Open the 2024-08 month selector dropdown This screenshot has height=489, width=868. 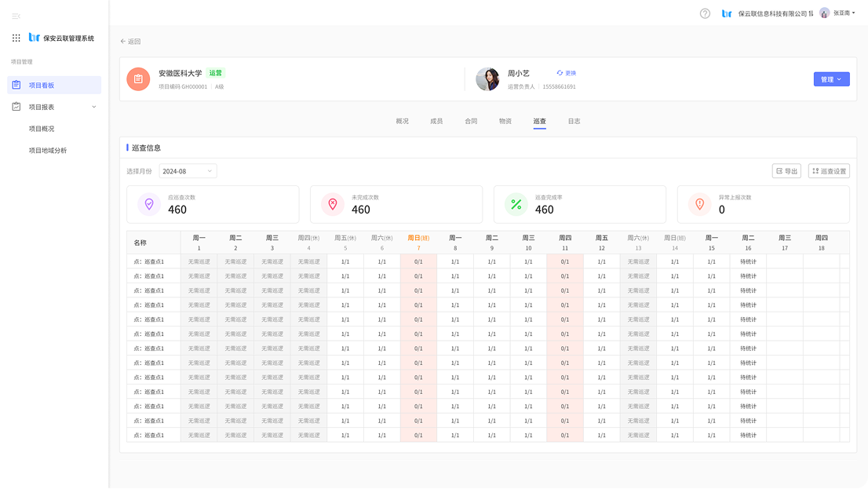(188, 171)
